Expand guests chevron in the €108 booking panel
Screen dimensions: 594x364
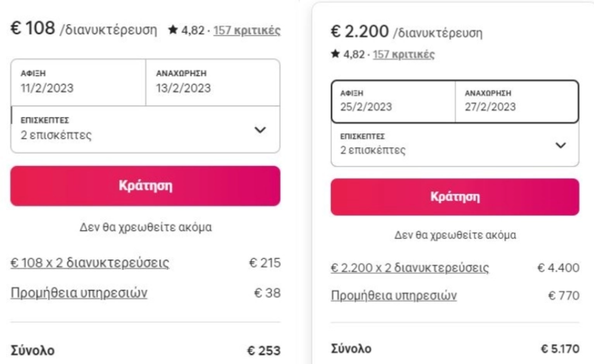(x=261, y=131)
